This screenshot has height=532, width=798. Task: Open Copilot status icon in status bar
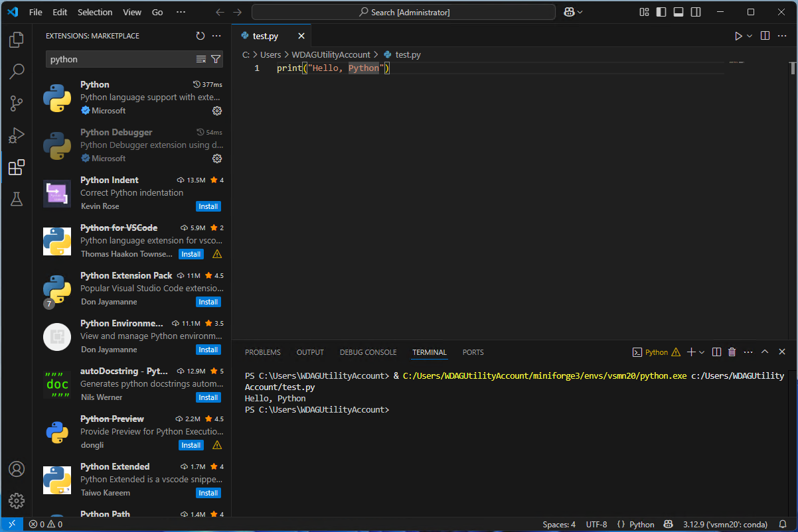pyautogui.click(x=669, y=524)
